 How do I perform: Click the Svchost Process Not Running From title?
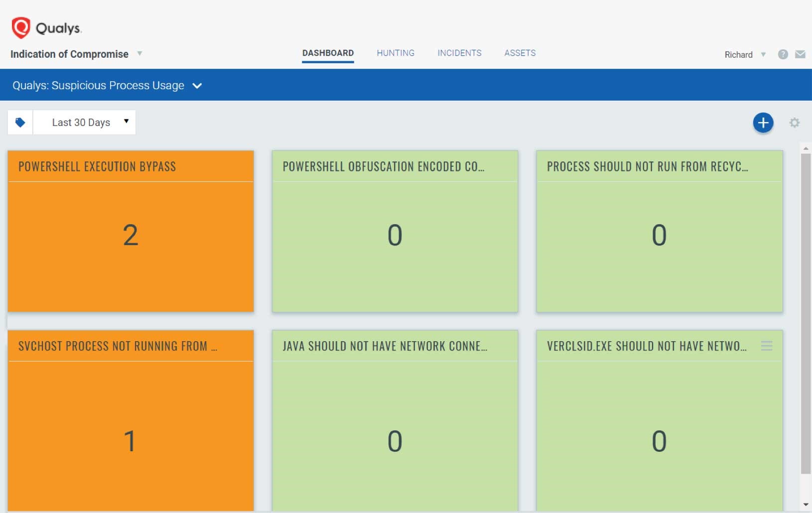[x=118, y=346]
